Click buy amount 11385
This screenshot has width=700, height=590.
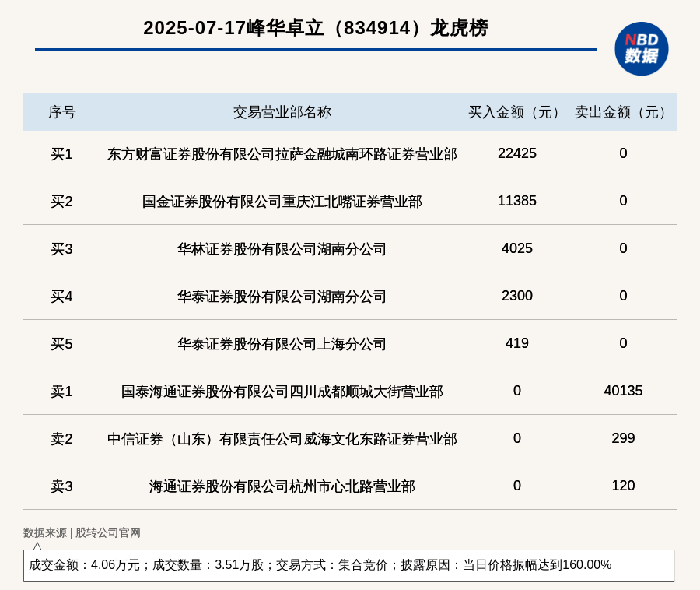(x=517, y=201)
